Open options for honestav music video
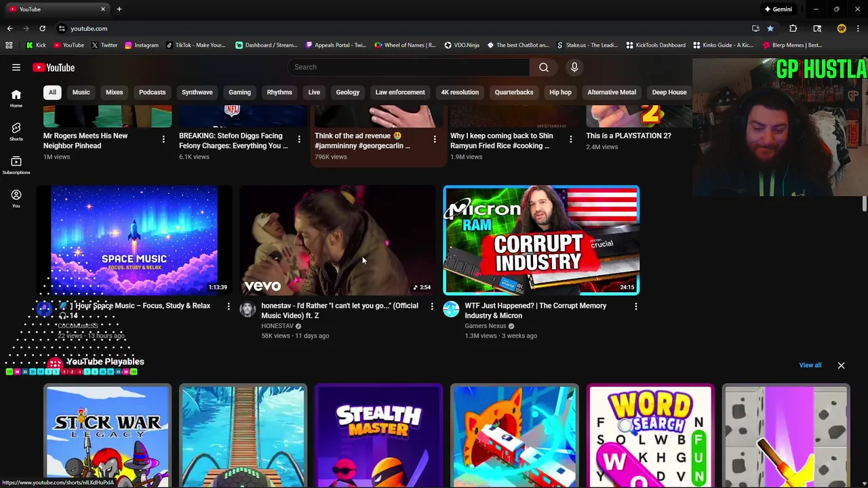This screenshot has width=868, height=488. (x=432, y=307)
